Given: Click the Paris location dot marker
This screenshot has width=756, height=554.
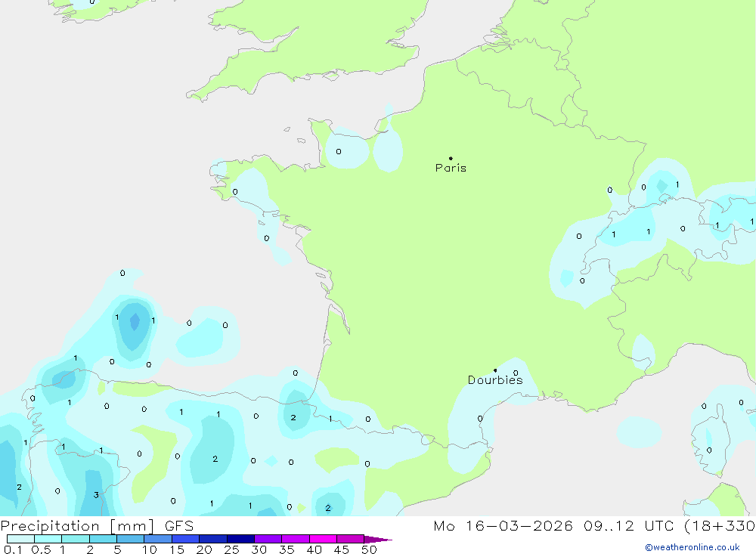Looking at the screenshot, I should click(x=451, y=158).
